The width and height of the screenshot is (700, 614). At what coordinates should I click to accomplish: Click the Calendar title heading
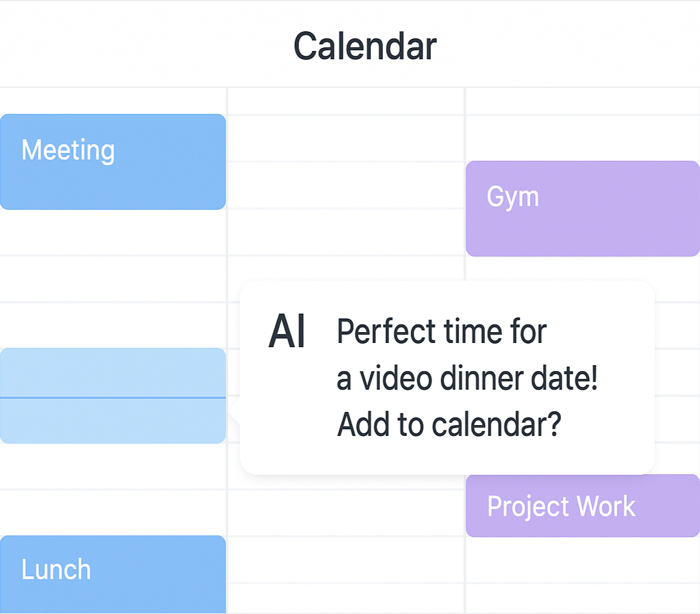pos(365,46)
